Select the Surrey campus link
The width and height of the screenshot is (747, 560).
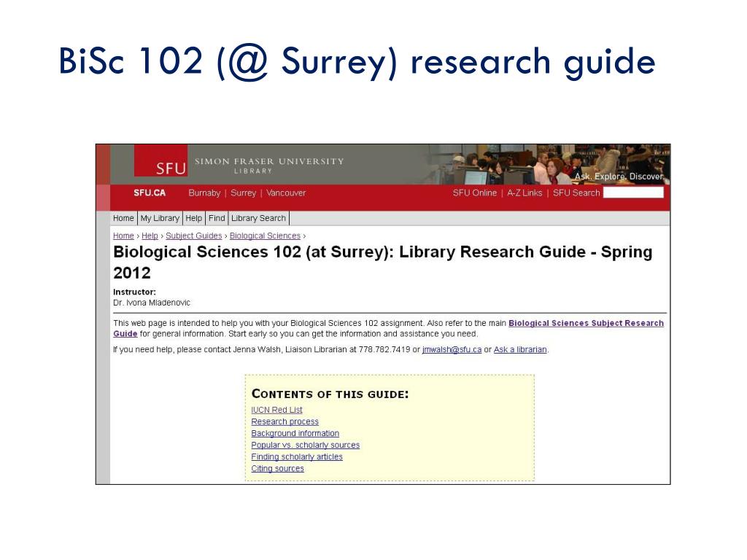(244, 192)
